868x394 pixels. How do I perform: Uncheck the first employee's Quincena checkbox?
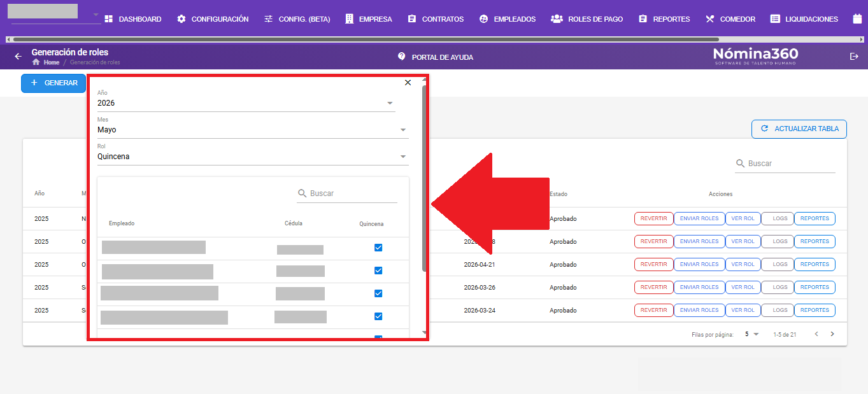coord(378,248)
